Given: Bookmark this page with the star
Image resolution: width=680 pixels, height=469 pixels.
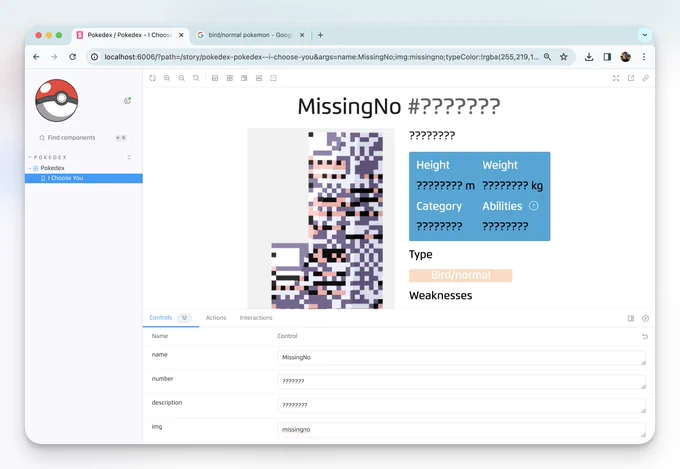Looking at the screenshot, I should coord(564,57).
